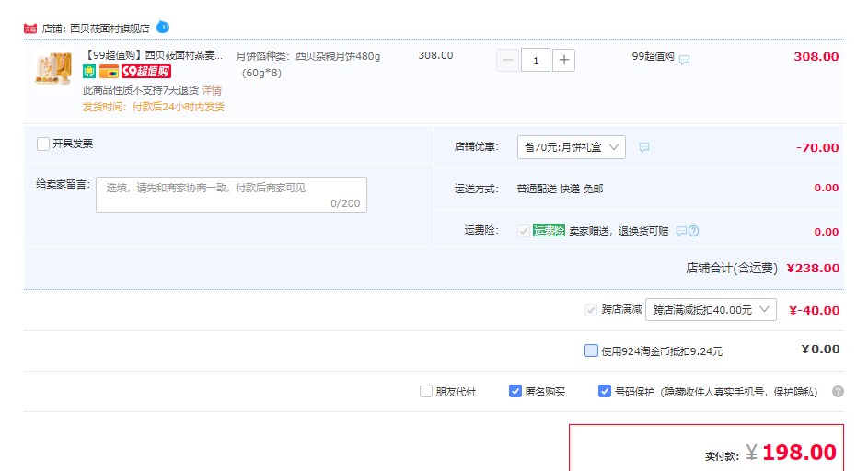
Task: Click the green 运费险 label badge
Action: point(549,231)
